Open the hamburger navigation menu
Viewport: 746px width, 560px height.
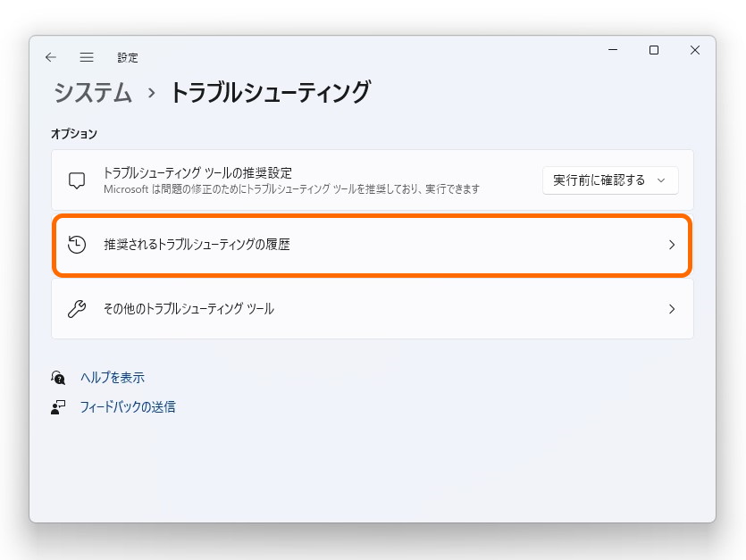pos(87,57)
